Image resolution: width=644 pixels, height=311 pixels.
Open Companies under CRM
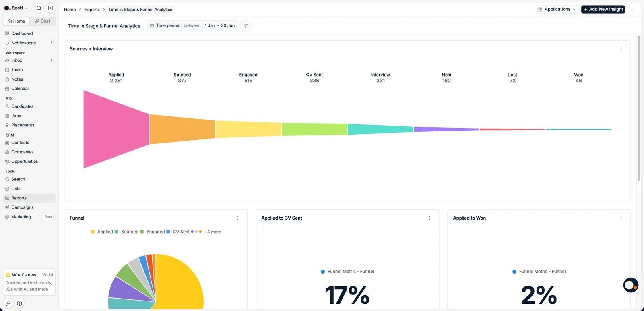coord(29,152)
